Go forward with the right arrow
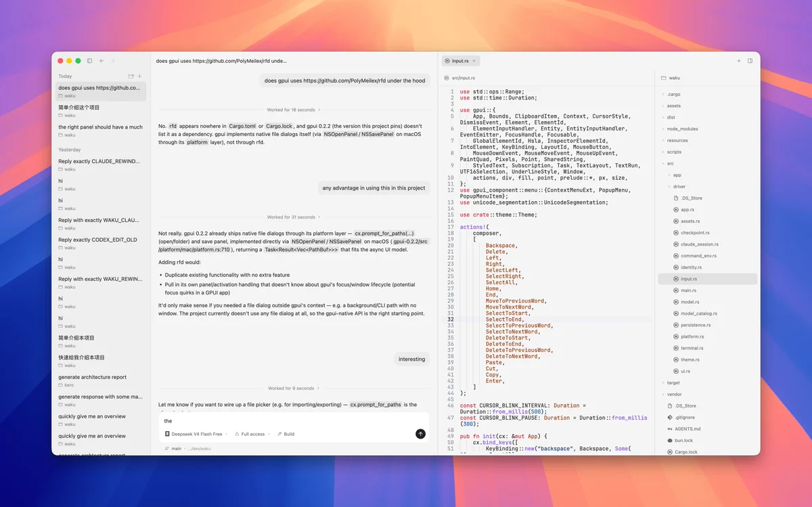This screenshot has height=507, width=812. pos(113,61)
